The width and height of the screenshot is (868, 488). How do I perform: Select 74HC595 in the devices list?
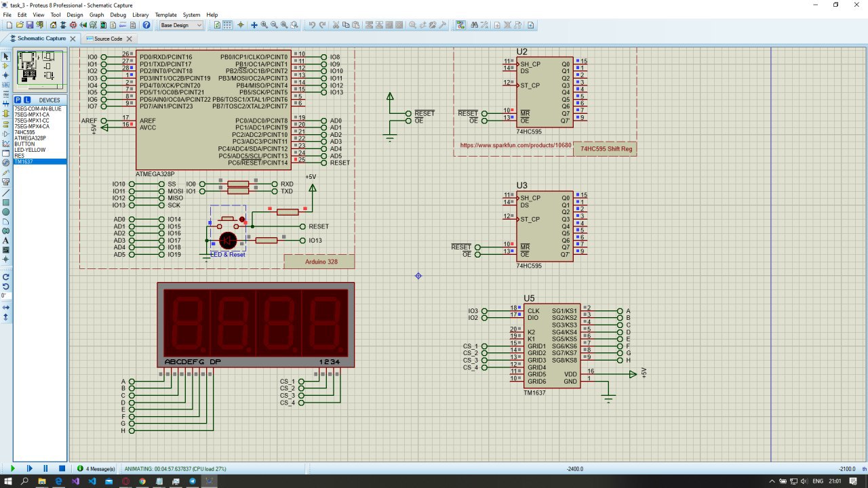[40, 132]
